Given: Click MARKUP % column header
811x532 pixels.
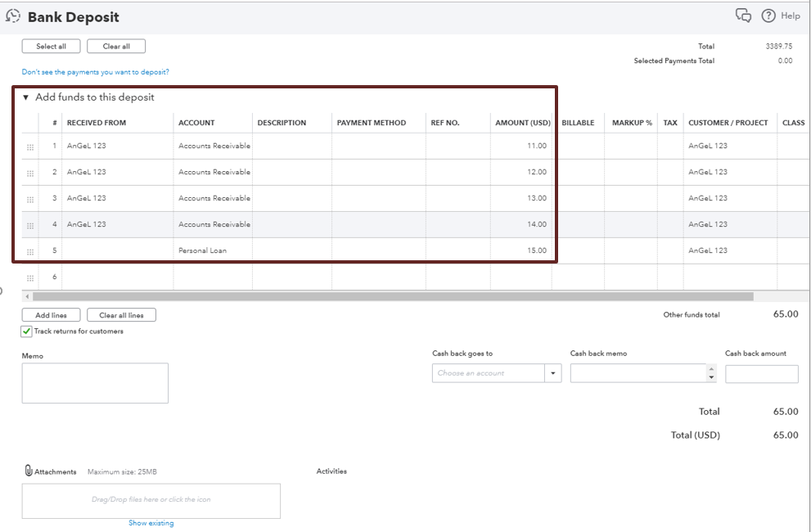Looking at the screenshot, I should [x=632, y=123].
